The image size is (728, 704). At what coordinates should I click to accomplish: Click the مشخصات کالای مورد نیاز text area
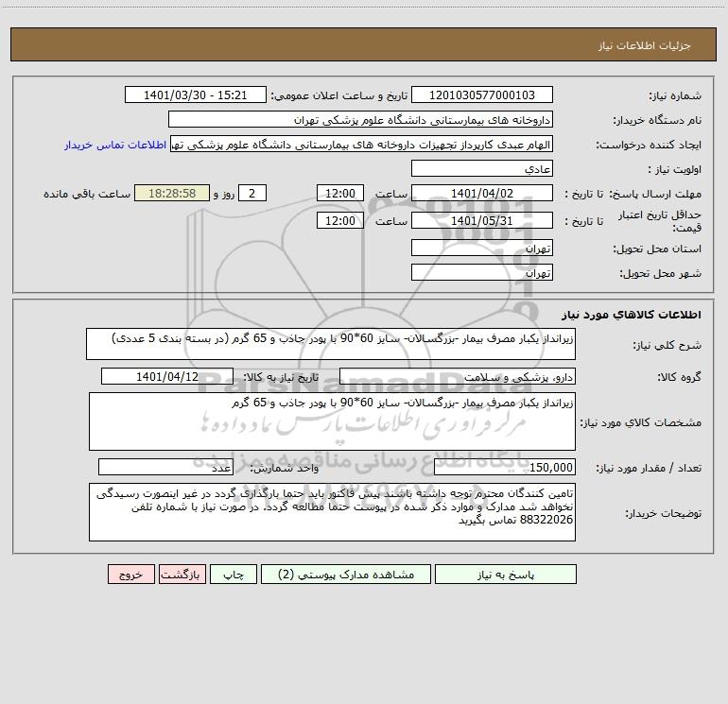click(332, 421)
